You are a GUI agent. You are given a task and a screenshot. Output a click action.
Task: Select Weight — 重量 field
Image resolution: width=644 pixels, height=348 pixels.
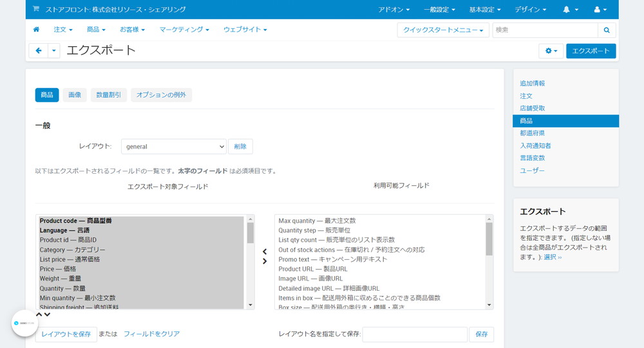click(x=141, y=279)
